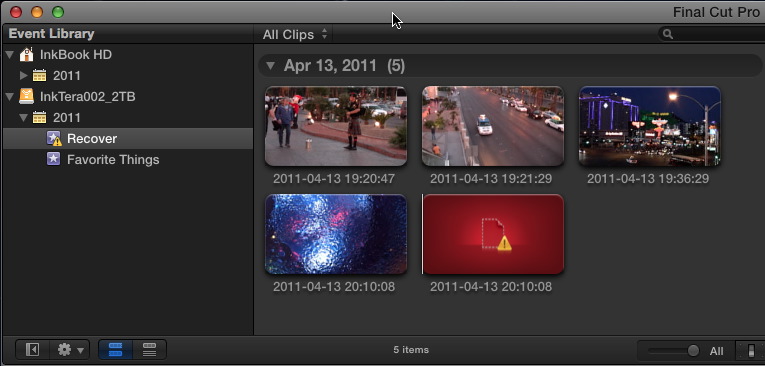
Task: Click the label 2011-04-13 19:20:47
Action: [334, 179]
